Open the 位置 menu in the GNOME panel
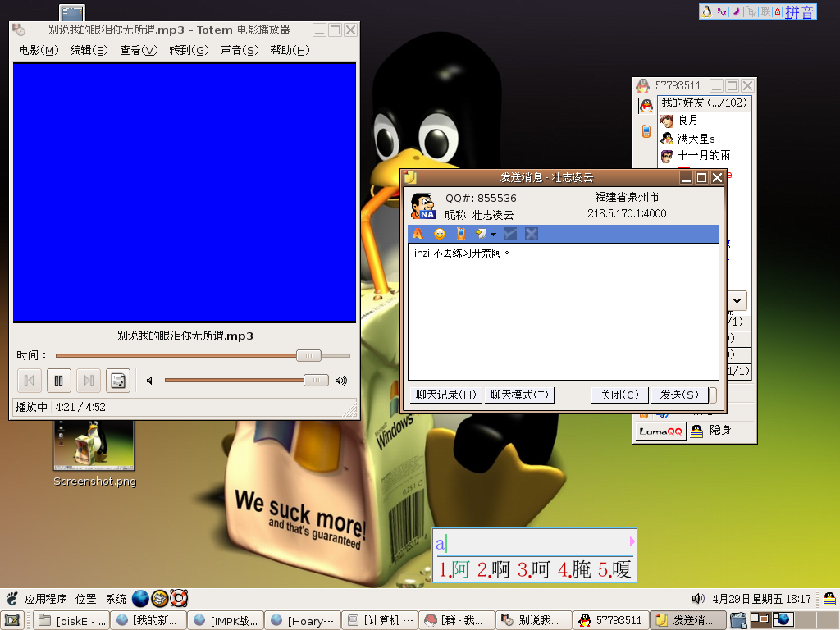Image resolution: width=840 pixels, height=630 pixels. pos(85,599)
